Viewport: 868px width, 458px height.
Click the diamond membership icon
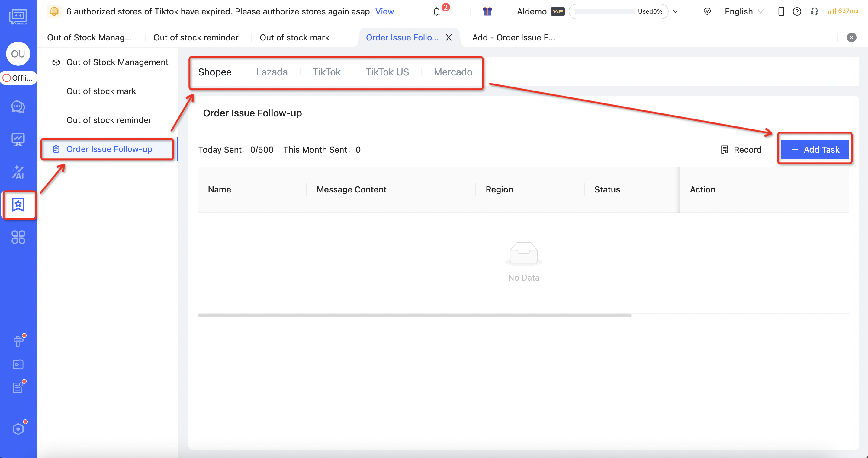[707, 11]
